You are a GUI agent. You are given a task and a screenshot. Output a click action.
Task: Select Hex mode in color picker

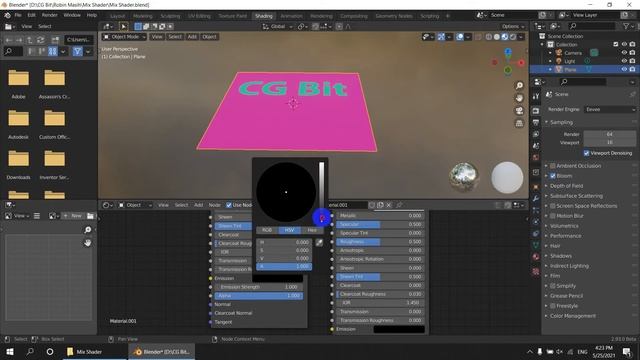pyautogui.click(x=312, y=230)
